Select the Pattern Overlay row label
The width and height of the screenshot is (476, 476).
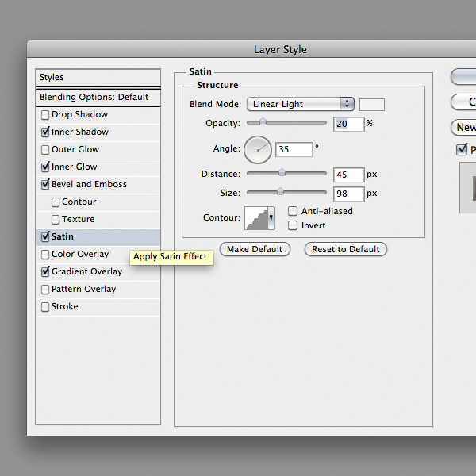coord(84,289)
